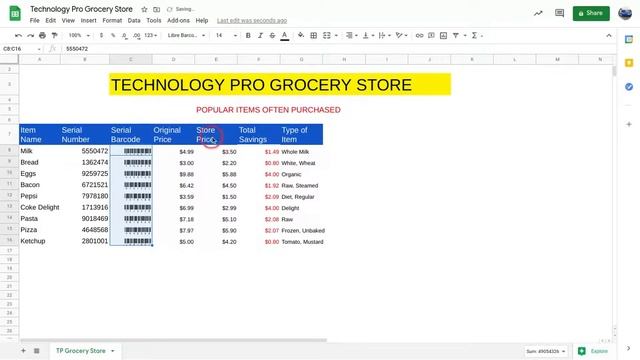The image size is (640, 360).
Task: Click the Redo icon
Action: (x=30, y=36)
